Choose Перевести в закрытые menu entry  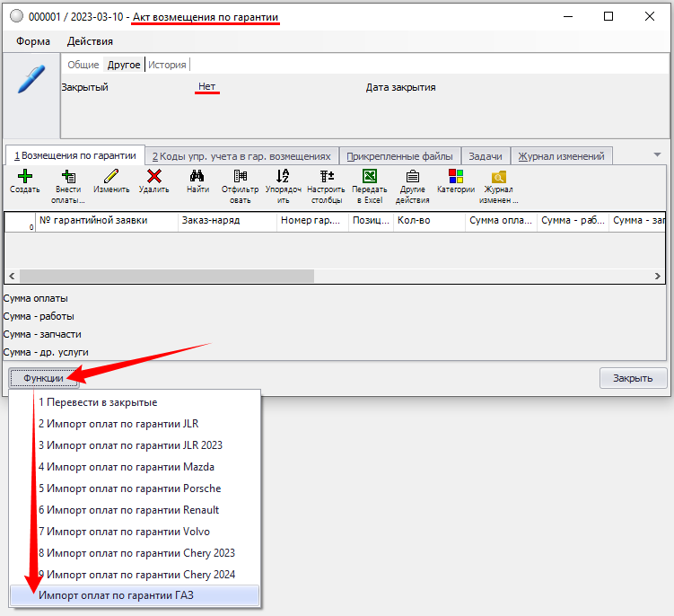(97, 402)
